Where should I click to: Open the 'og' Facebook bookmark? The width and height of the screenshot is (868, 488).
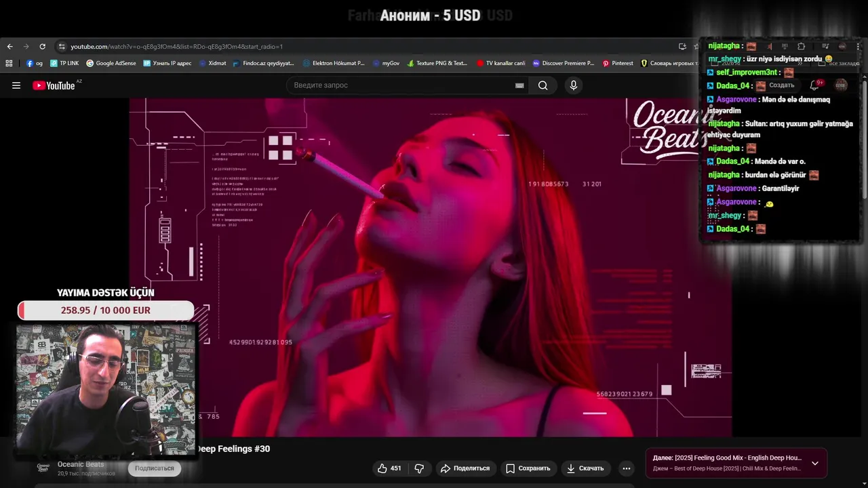[35, 63]
